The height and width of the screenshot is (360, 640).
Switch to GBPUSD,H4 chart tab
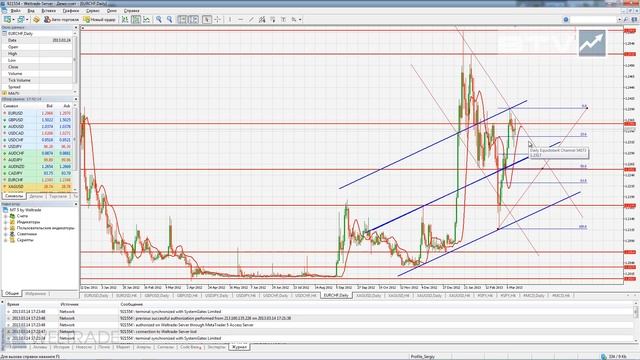(187, 295)
